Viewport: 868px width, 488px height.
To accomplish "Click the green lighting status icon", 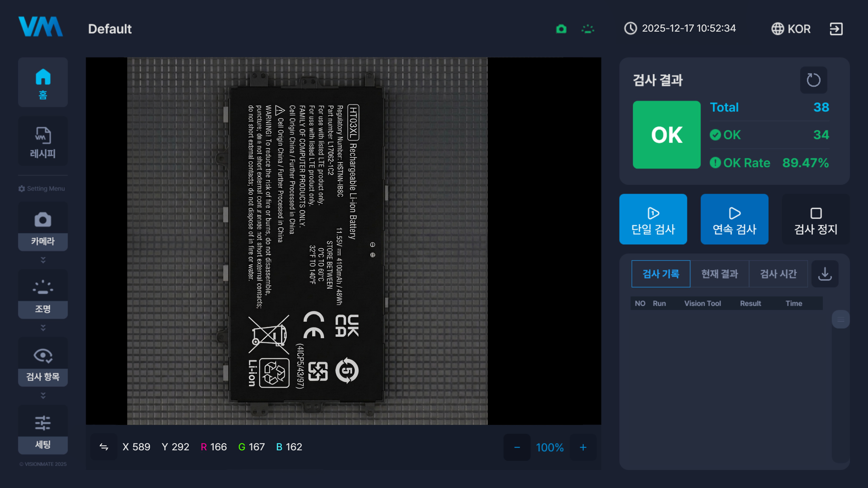I will [x=588, y=29].
